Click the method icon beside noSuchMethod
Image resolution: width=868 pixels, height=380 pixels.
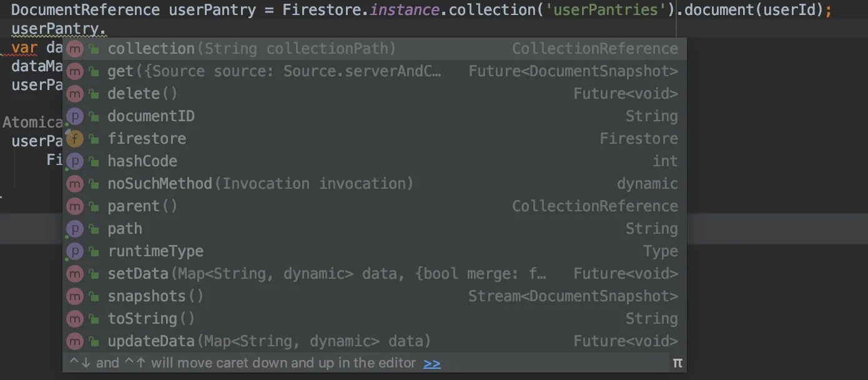(75, 184)
